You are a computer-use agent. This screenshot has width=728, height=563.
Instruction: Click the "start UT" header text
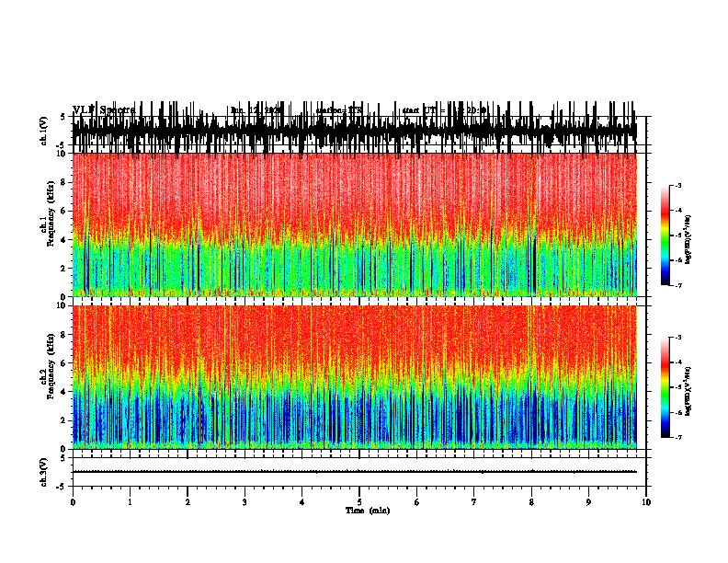(x=444, y=110)
